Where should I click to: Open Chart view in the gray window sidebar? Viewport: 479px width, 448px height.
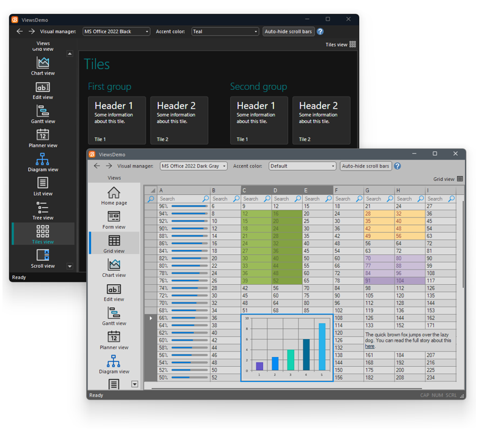tap(114, 268)
